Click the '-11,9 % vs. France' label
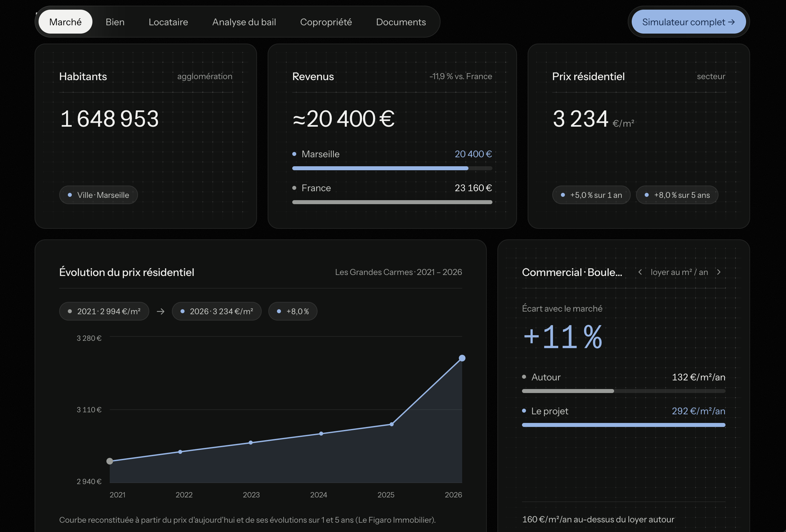Screen dimensions: 786x532 (x=460, y=76)
